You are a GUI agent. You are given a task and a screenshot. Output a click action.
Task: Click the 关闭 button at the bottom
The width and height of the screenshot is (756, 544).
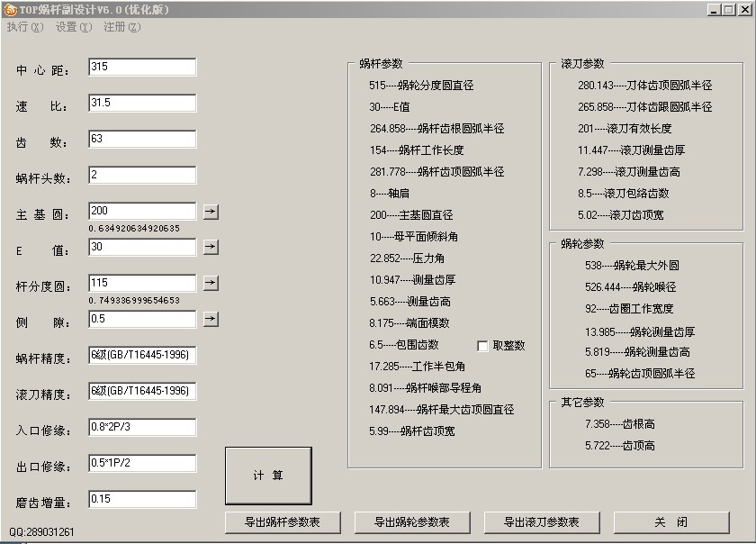tap(671, 522)
